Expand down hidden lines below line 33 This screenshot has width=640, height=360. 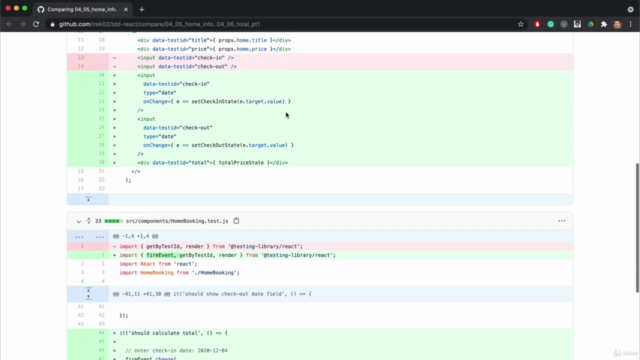pyautogui.click(x=88, y=199)
